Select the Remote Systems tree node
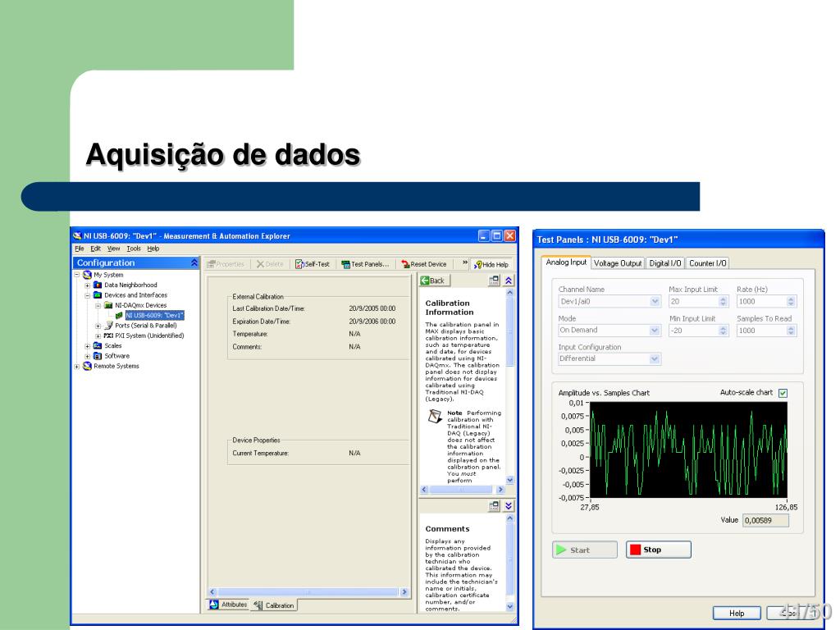The width and height of the screenshot is (840, 630). [116, 367]
